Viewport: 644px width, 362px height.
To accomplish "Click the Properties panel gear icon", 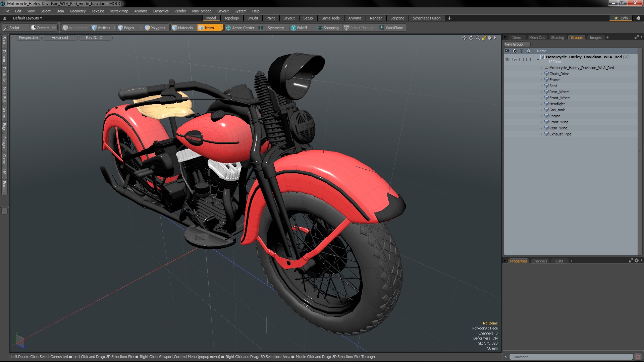I will pos(637,261).
